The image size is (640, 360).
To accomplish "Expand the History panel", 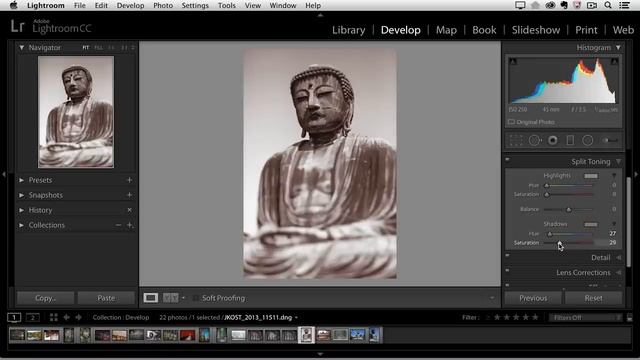I will (22, 210).
